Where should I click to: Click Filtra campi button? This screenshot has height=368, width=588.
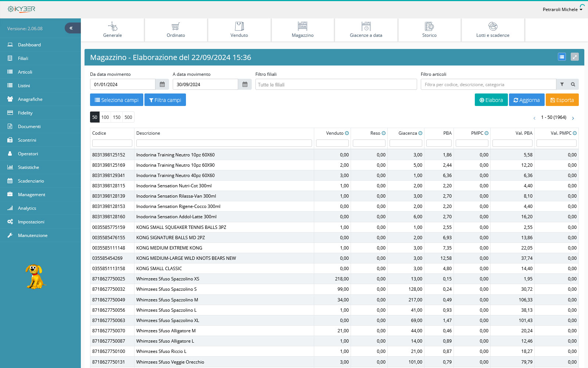165,100
